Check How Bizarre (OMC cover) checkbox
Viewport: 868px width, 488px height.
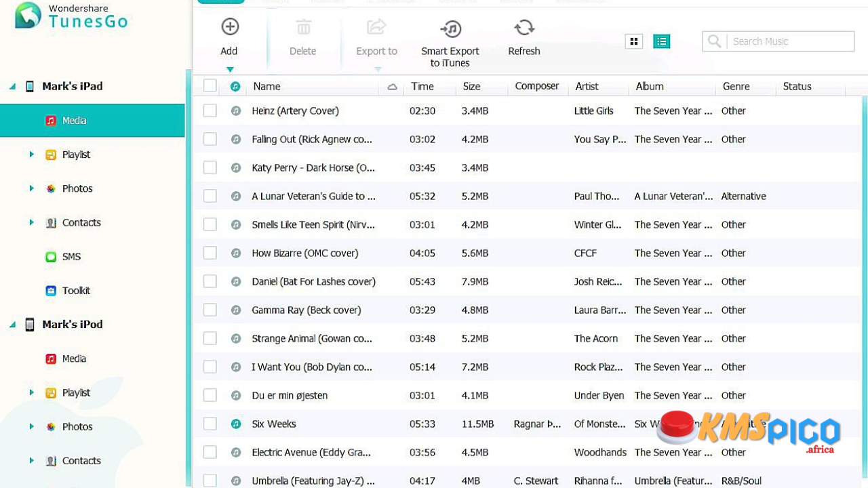tap(210, 253)
